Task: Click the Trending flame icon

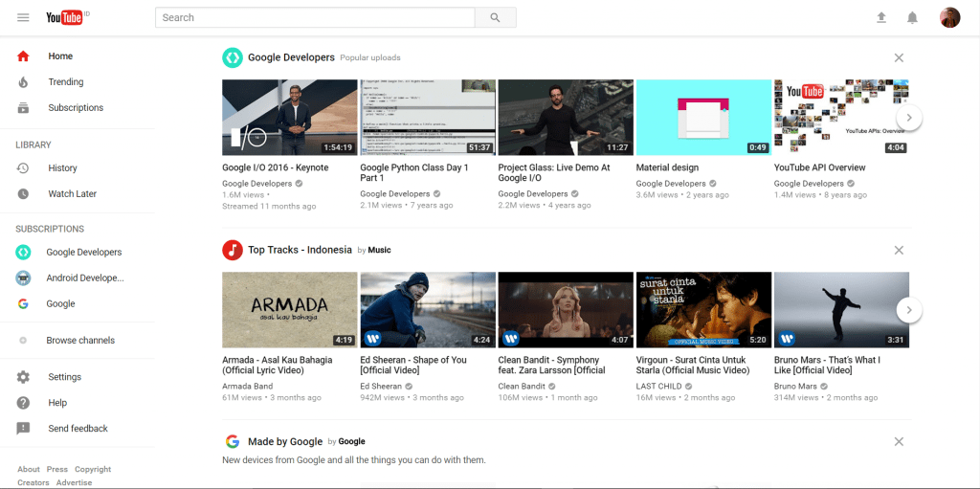Action: (23, 82)
